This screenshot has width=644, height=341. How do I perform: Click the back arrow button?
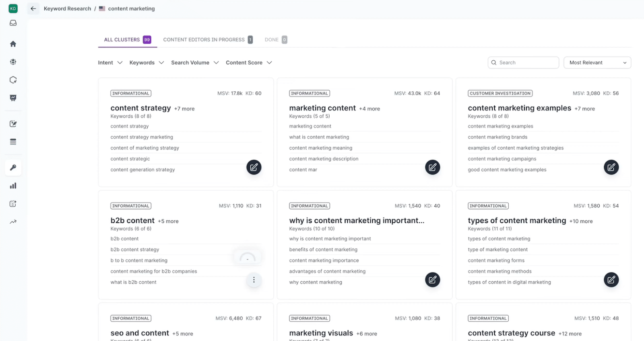[x=33, y=8]
